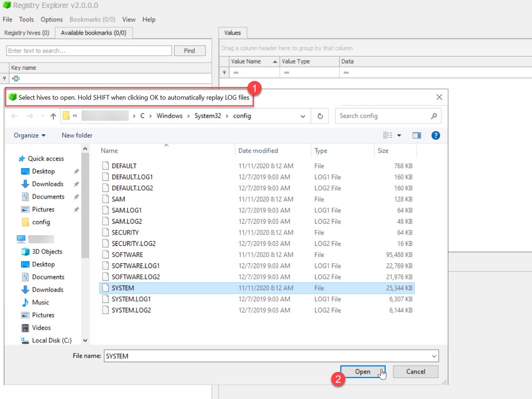Click the folder icon in address bar
The height and width of the screenshot is (399, 532).
click(x=66, y=116)
